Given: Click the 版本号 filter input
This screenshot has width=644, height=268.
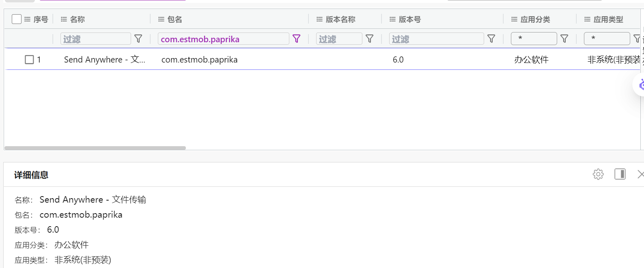Looking at the screenshot, I should tap(437, 39).
